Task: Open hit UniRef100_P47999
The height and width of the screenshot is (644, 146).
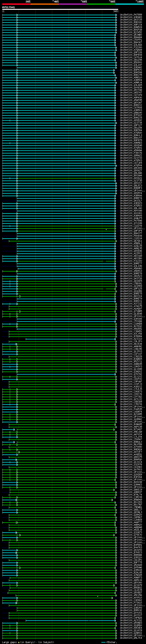Action: click(x=131, y=15)
